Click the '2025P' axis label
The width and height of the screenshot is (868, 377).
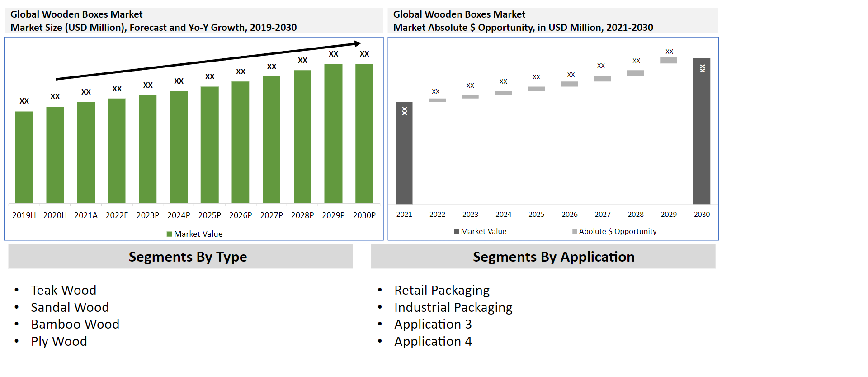210,215
